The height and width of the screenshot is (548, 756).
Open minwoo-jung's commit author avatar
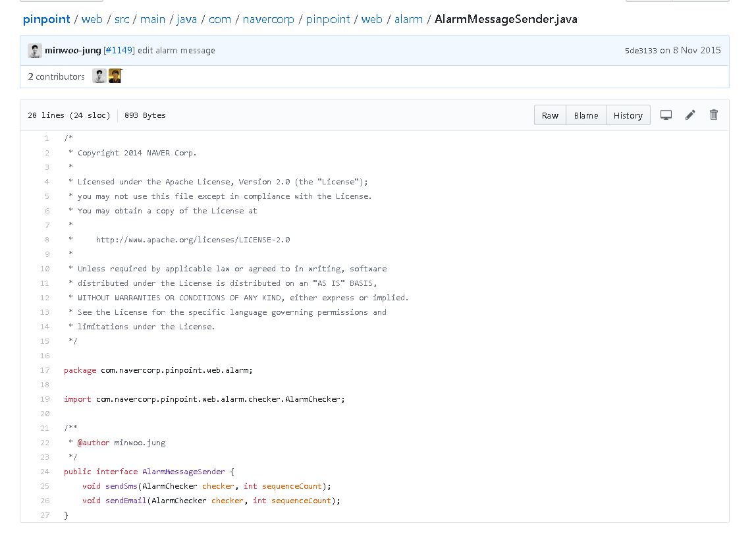pos(35,51)
